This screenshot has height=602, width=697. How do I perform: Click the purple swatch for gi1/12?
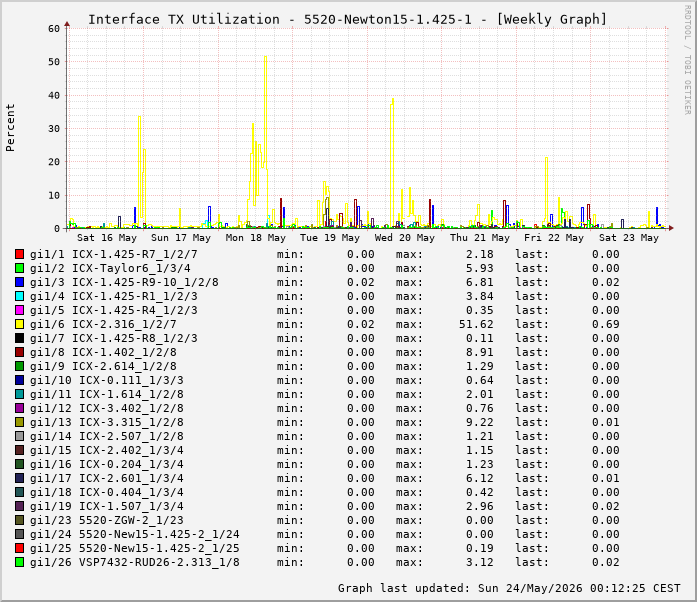point(19,408)
